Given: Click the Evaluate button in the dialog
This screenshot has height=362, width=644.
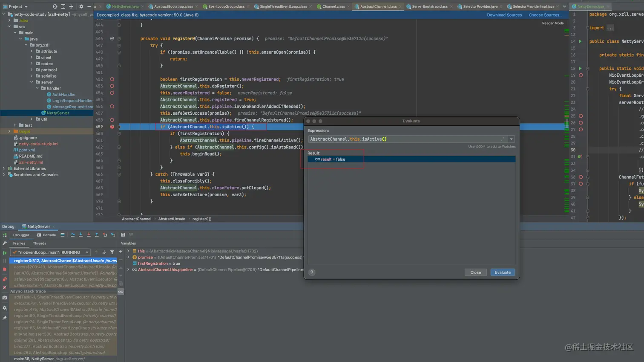Looking at the screenshot, I should click(503, 272).
